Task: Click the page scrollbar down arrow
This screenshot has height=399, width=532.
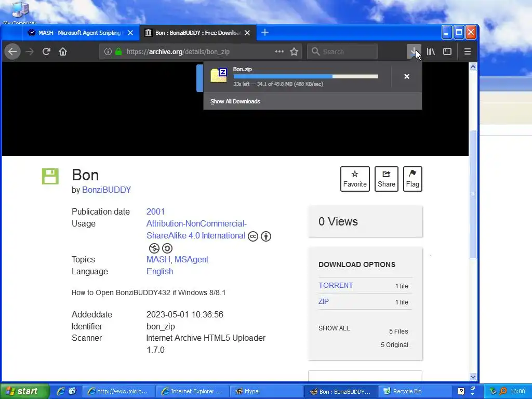Action: 473,377
